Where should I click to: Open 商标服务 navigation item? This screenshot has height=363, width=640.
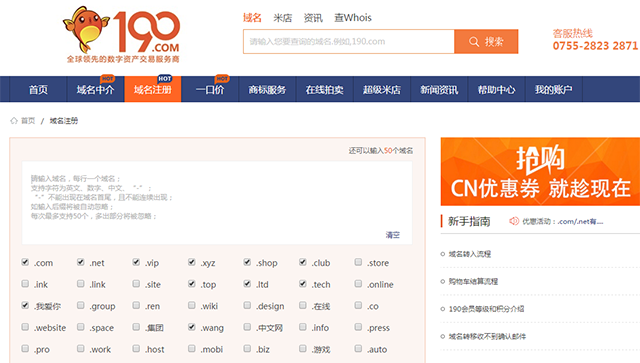point(267,89)
